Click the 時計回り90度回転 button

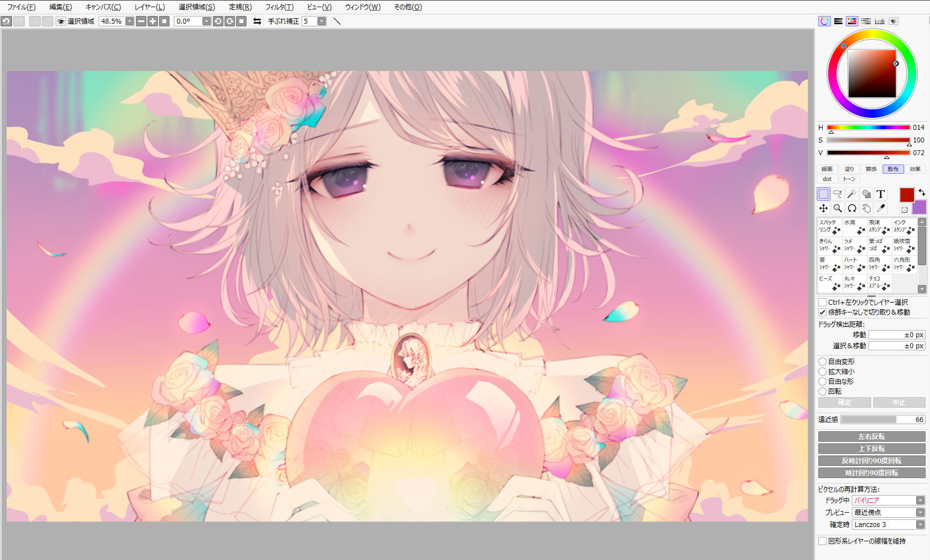pyautogui.click(x=872, y=473)
